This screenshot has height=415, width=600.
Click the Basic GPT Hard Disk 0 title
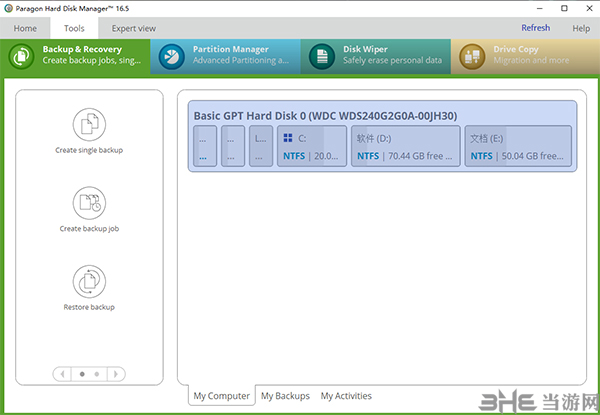click(x=325, y=116)
